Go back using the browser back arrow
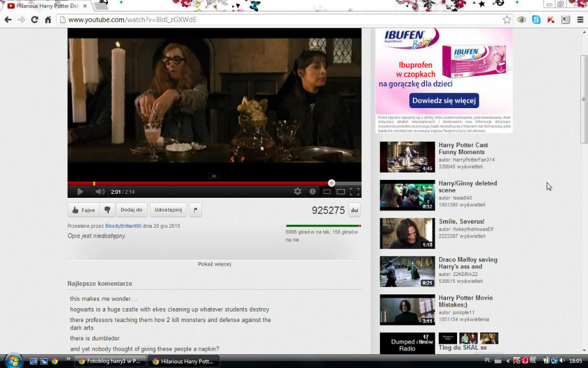 coord(8,20)
